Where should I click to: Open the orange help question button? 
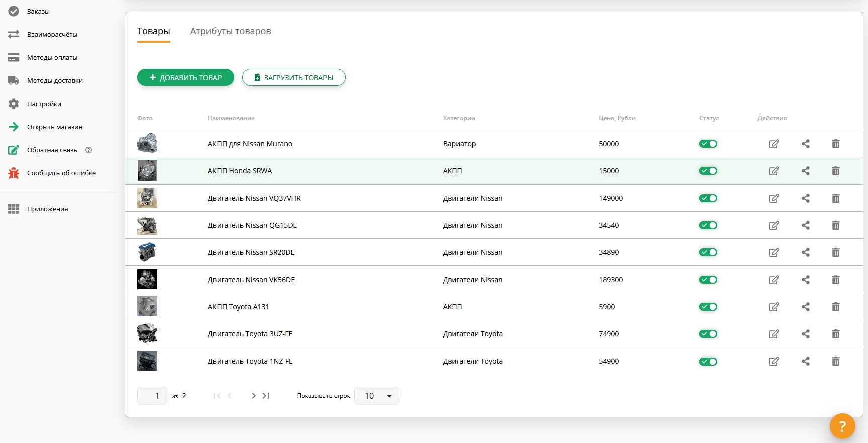[842, 426]
